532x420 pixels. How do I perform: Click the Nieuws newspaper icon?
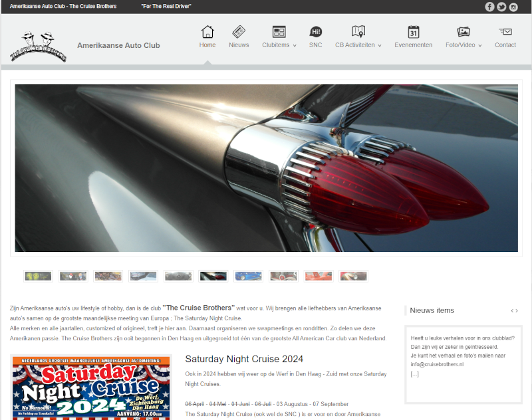pos(238,32)
